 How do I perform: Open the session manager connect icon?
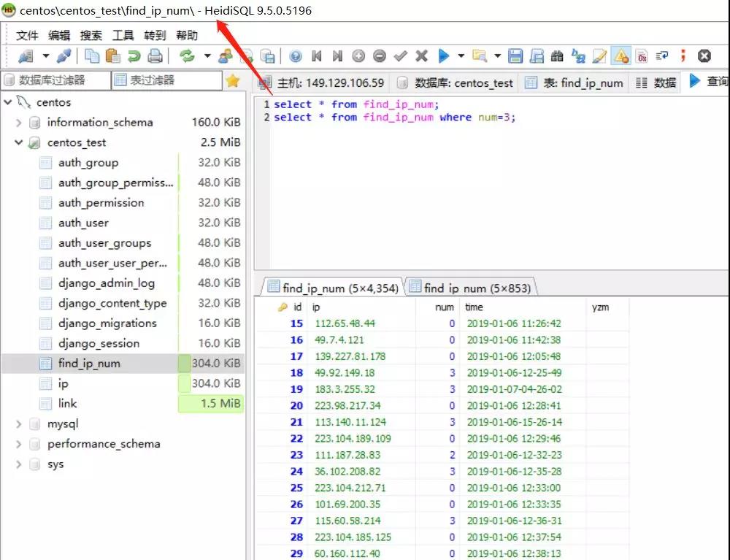(26, 56)
